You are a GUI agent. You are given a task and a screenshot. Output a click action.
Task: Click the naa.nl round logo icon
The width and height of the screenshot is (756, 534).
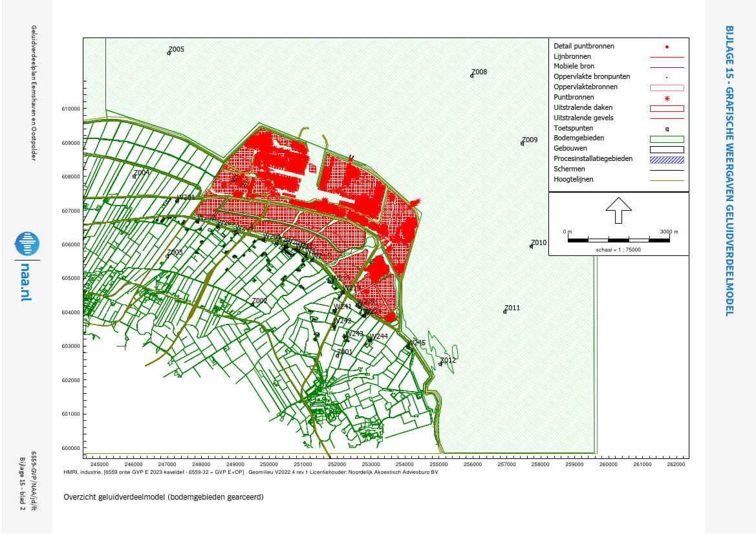[27, 244]
